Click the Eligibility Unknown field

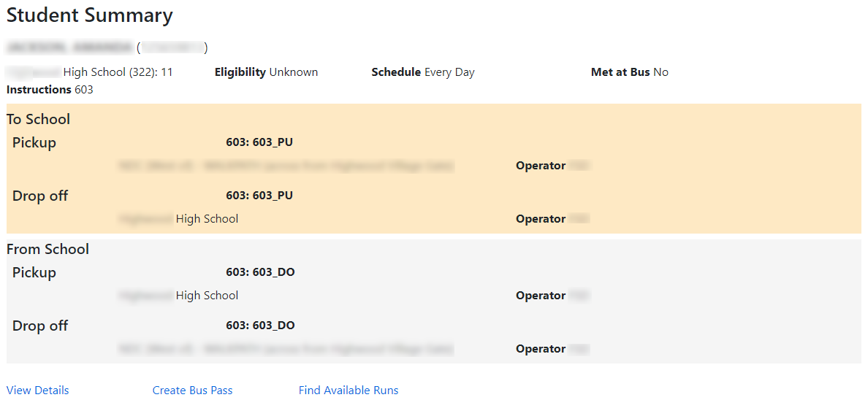pos(266,72)
